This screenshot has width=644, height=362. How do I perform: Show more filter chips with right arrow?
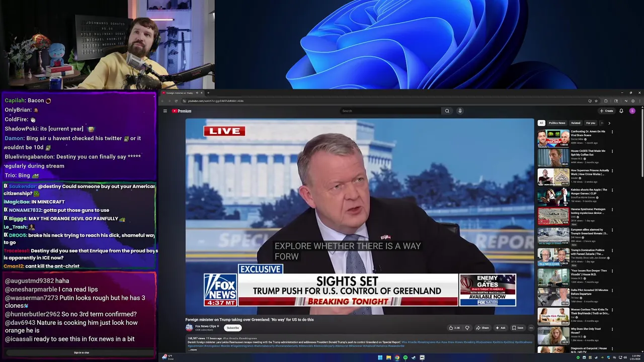coord(609,123)
